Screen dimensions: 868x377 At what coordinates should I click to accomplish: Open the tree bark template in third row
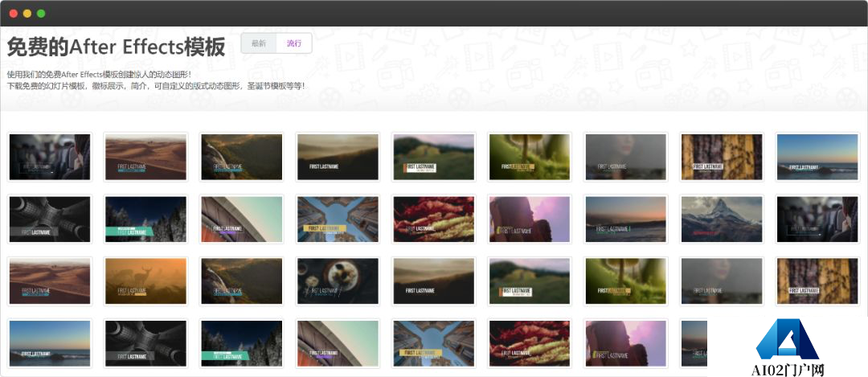818,281
